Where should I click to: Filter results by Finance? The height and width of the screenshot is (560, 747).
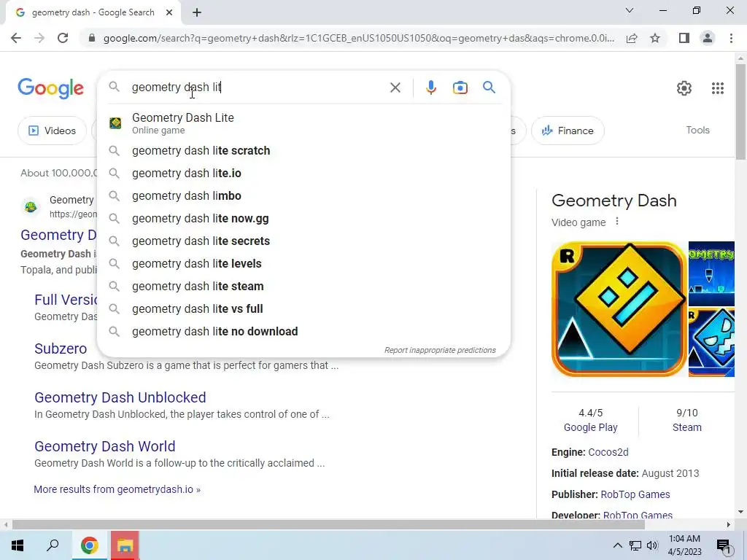[x=568, y=131]
